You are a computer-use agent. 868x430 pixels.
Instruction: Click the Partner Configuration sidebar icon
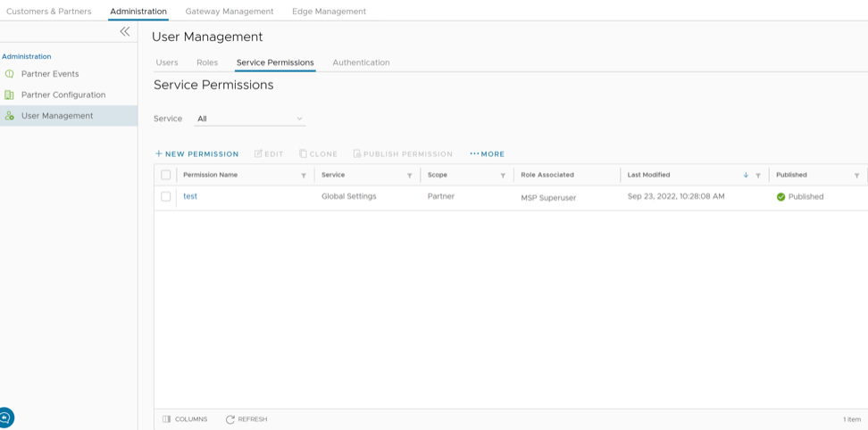[x=10, y=95]
